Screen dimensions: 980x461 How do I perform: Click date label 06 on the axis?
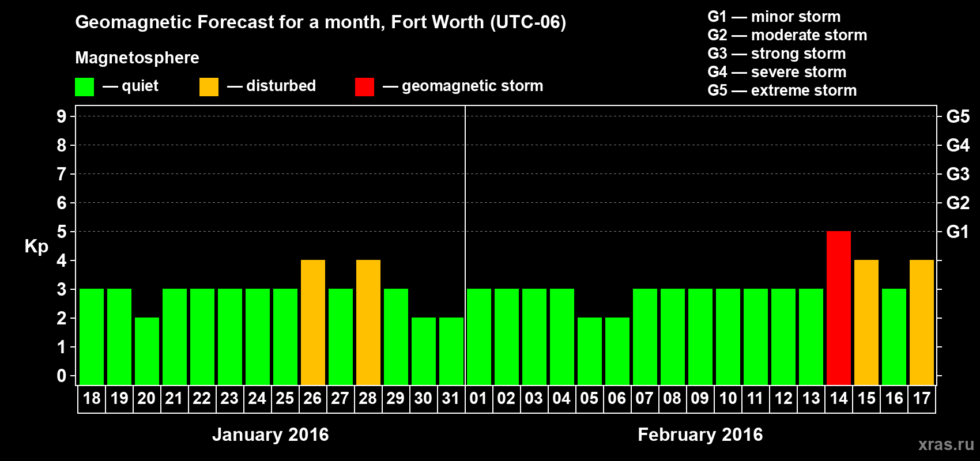pos(617,399)
